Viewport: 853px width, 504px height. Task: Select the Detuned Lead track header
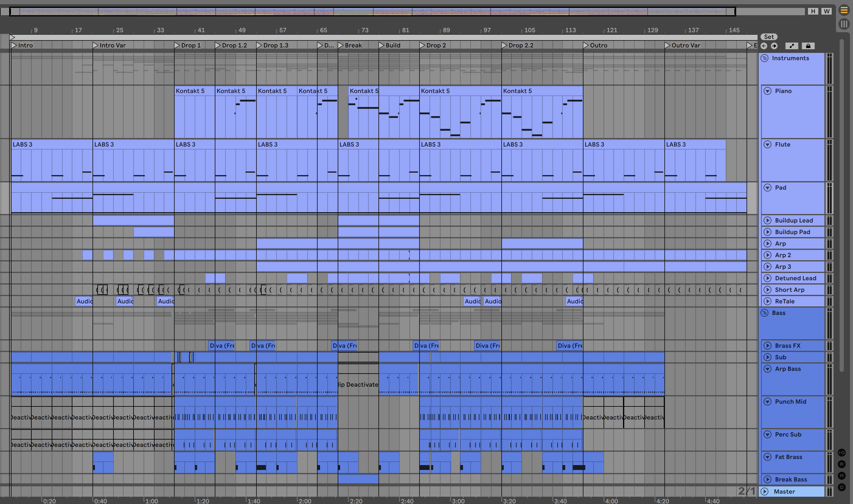coord(795,278)
